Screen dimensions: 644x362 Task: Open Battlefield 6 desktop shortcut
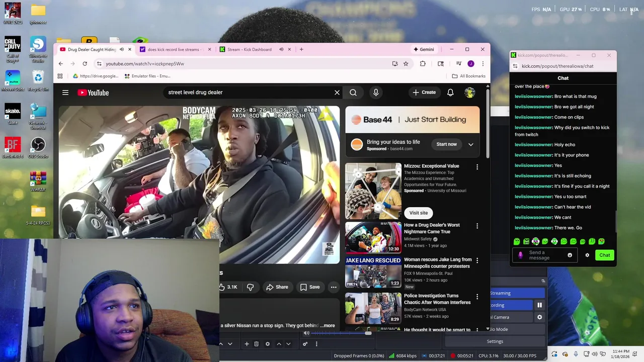(x=13, y=148)
